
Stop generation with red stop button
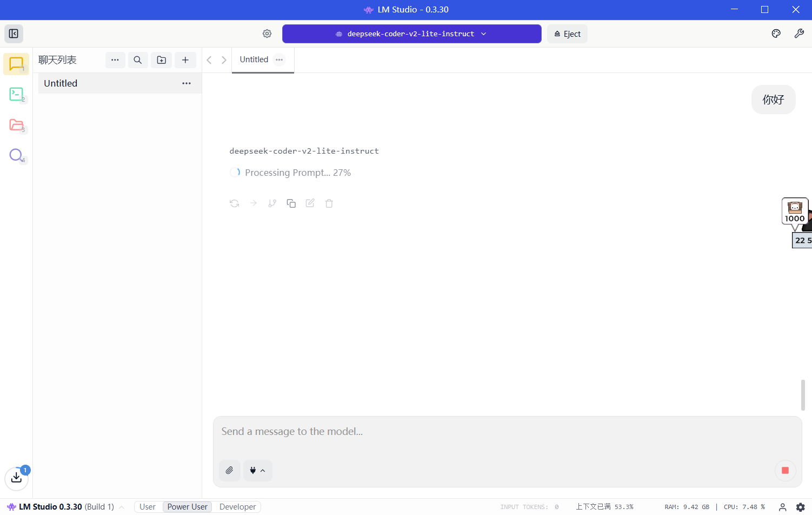point(785,470)
